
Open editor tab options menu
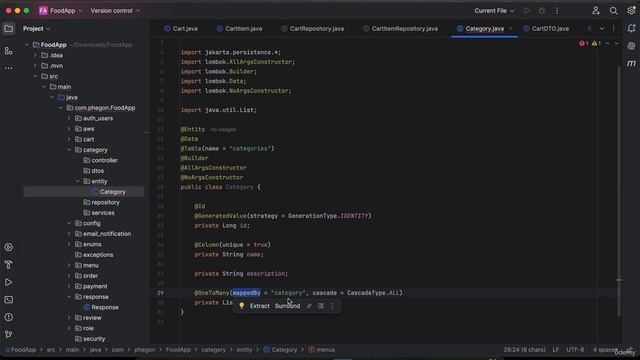coord(613,29)
